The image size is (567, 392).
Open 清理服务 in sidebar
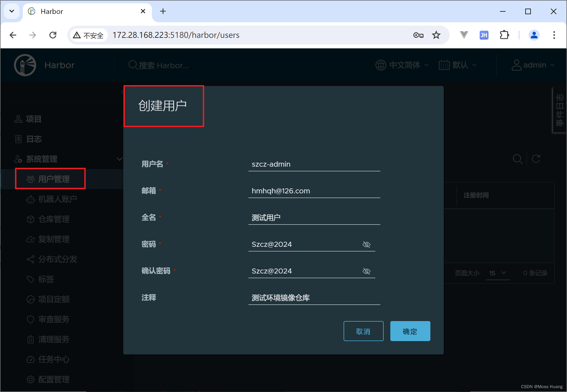click(x=54, y=339)
